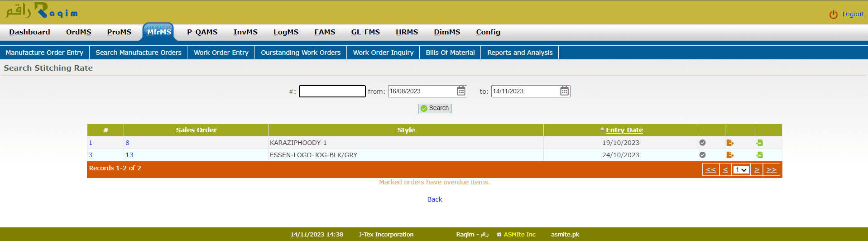
Task: Sort the table by Entry Date
Action: [x=624, y=130]
